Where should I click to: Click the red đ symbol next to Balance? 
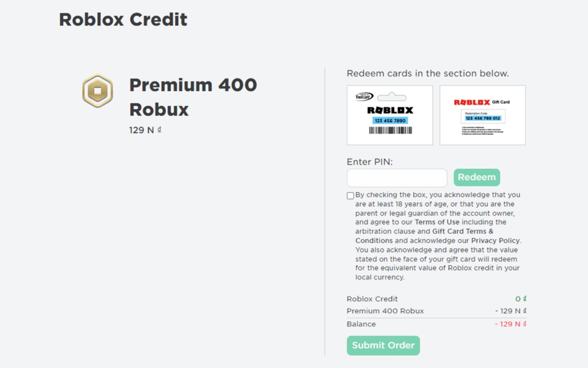point(525,323)
